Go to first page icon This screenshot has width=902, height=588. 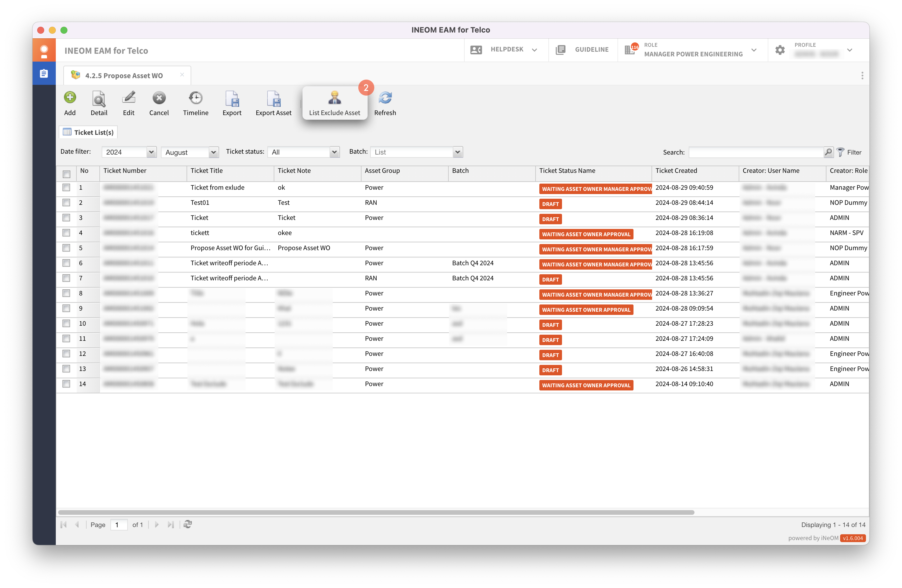(x=63, y=524)
